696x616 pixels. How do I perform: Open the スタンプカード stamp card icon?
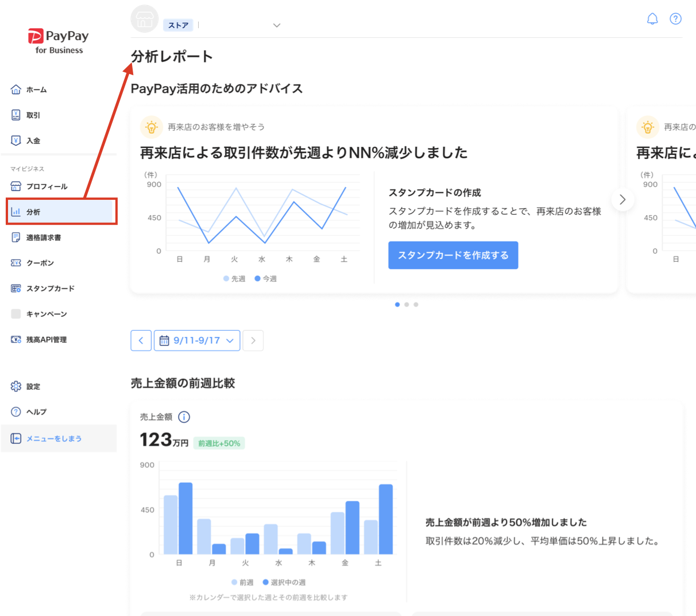click(16, 288)
